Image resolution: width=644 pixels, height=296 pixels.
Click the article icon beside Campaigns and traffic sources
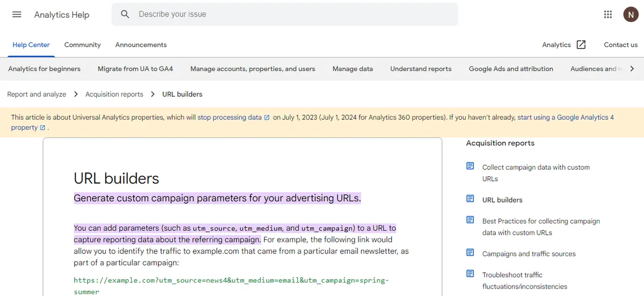click(470, 252)
